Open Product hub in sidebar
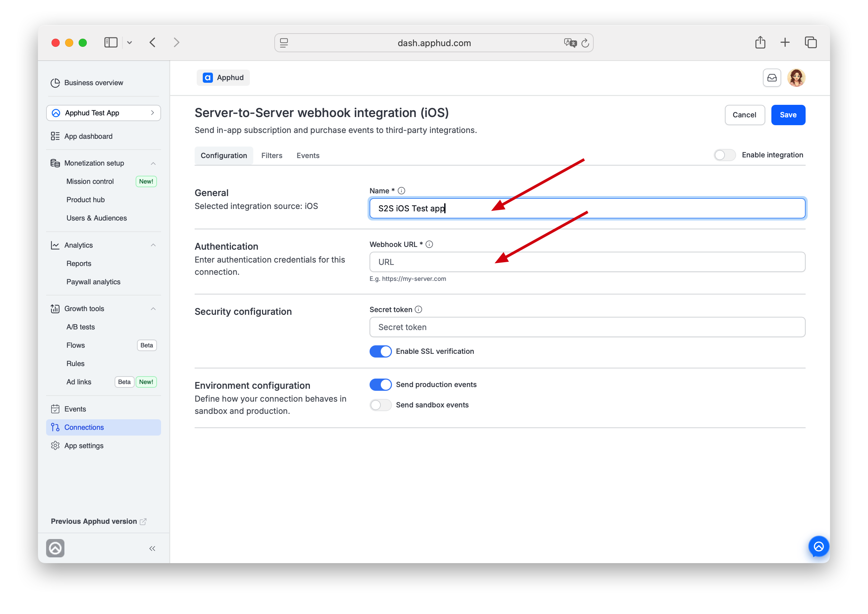This screenshot has height=614, width=868. [85, 200]
